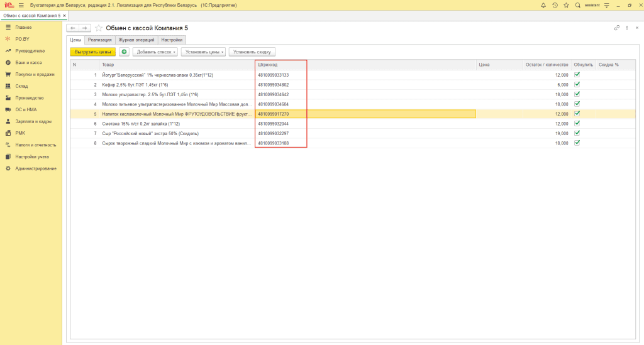Open Настройки учета section
The width and height of the screenshot is (644, 345).
[x=31, y=156]
